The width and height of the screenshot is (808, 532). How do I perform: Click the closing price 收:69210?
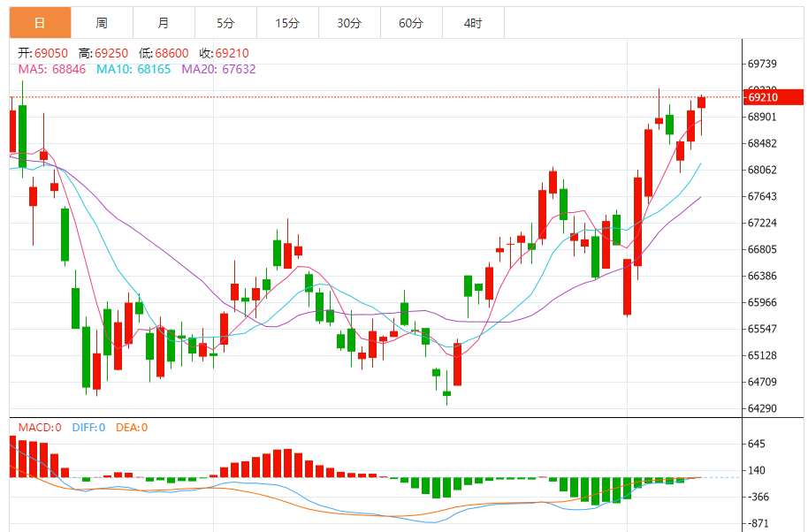click(x=225, y=53)
